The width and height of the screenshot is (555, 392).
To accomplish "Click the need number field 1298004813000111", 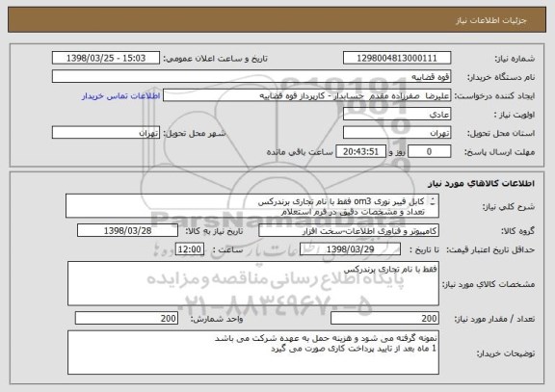I will [x=397, y=58].
